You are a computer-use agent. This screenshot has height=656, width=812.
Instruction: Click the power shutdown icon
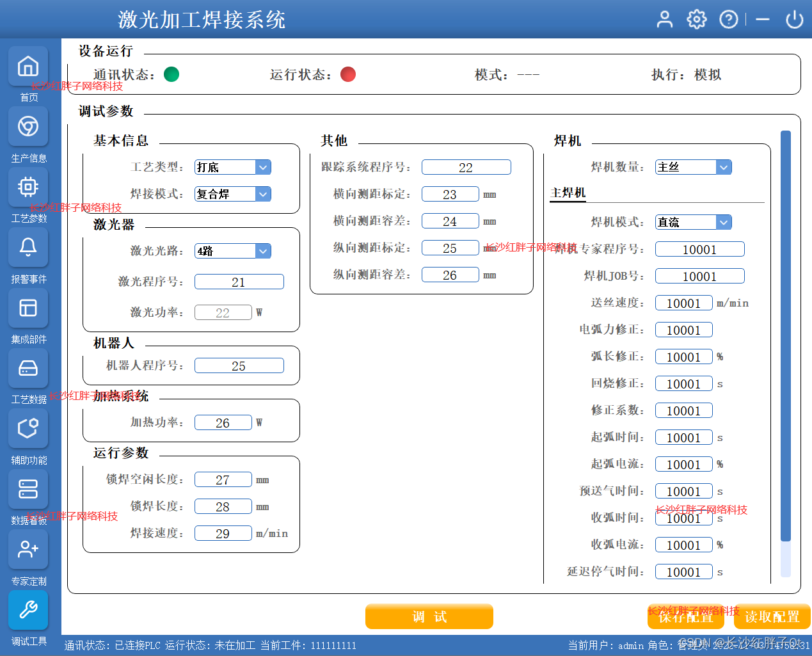795,19
